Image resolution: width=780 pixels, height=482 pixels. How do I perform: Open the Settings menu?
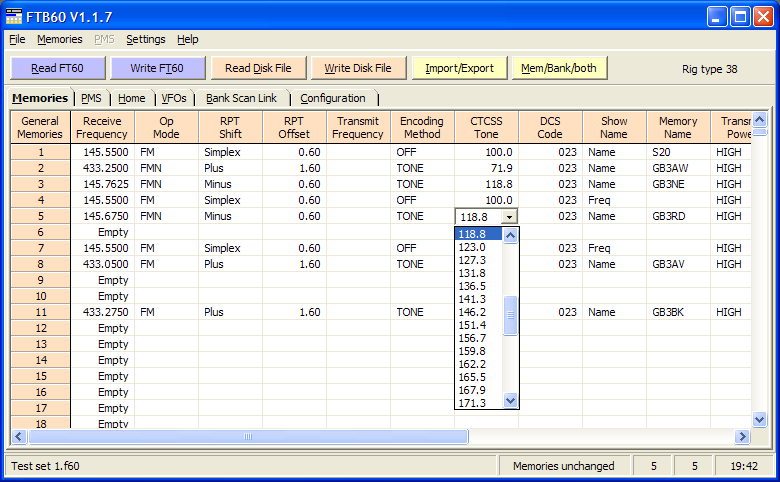point(145,39)
